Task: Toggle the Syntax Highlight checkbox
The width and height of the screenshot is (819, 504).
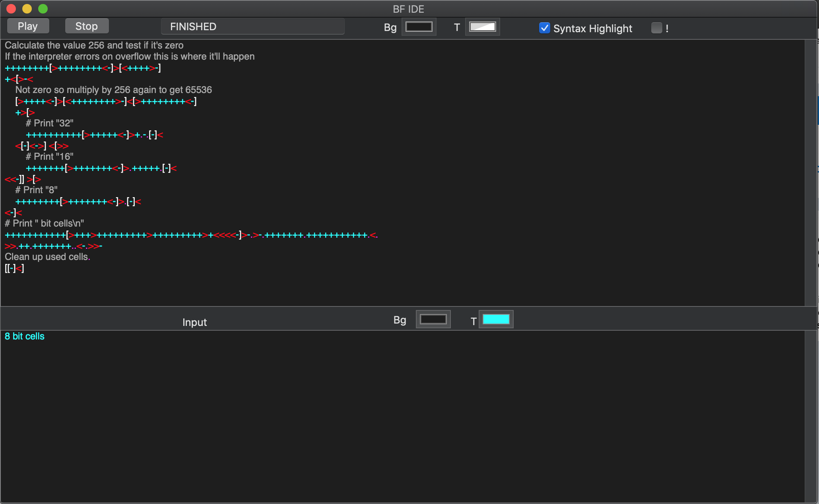Action: click(x=545, y=28)
